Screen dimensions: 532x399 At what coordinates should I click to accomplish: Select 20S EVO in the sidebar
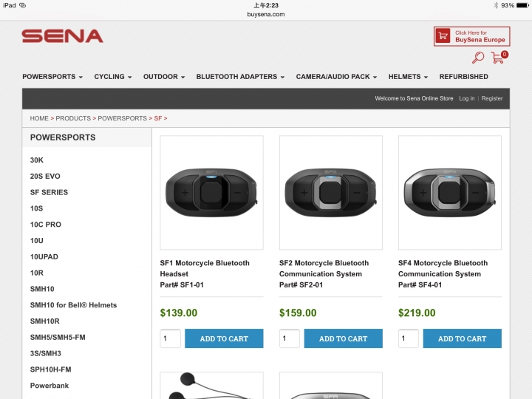coord(45,176)
